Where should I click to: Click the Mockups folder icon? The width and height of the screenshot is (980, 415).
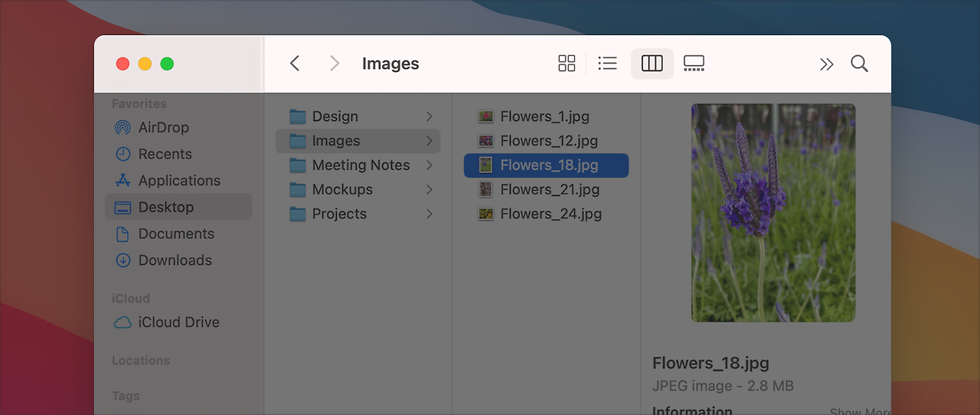298,190
